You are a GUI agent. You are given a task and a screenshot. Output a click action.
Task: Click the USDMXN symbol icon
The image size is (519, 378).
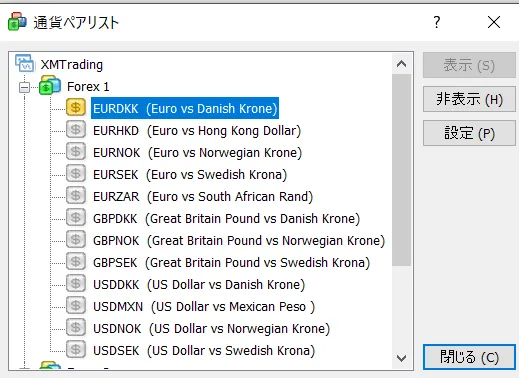click(76, 305)
